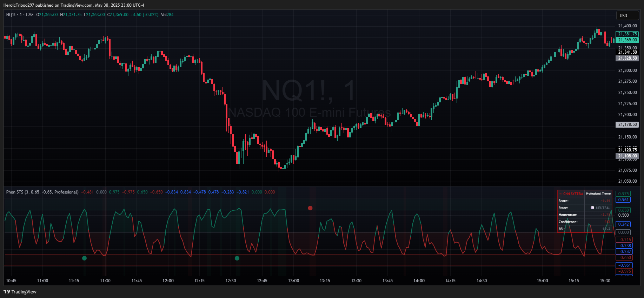The image size is (644, 298).
Task: Click the open price value O21,365.00
Action: pyautogui.click(x=47, y=15)
